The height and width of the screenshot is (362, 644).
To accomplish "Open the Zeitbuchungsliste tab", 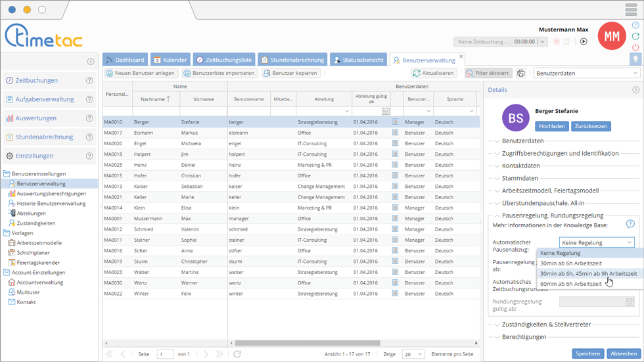I will coord(223,60).
